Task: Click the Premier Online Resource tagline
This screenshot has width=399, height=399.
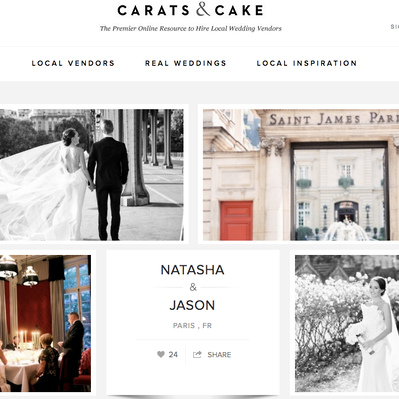Action: click(191, 29)
